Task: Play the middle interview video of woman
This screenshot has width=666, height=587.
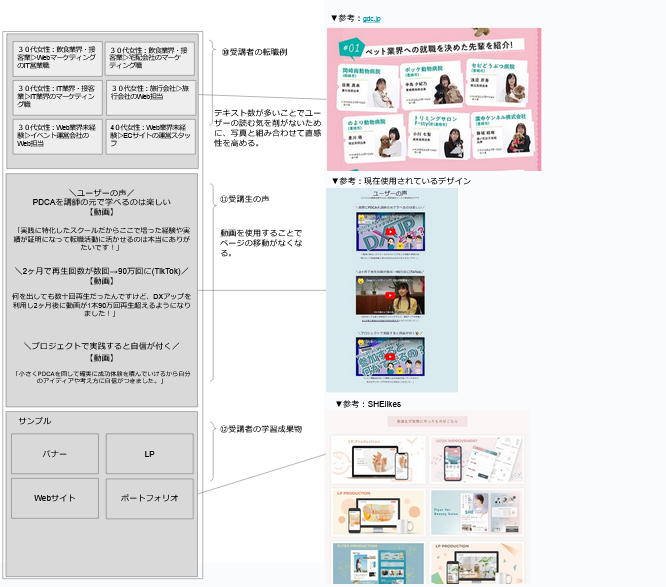Action: click(390, 295)
